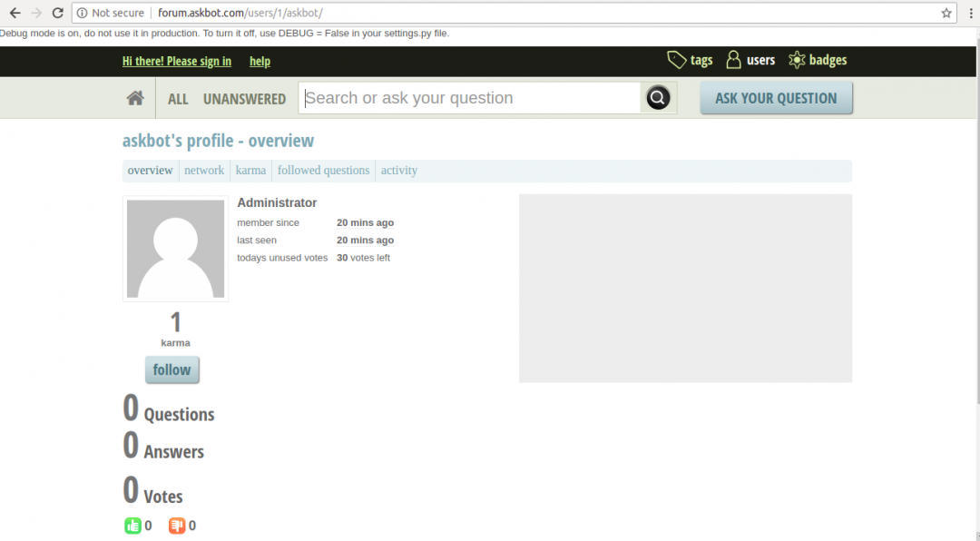The image size is (980, 541).
Task: Reload the page with the browser refresh icon
Action: (x=57, y=13)
